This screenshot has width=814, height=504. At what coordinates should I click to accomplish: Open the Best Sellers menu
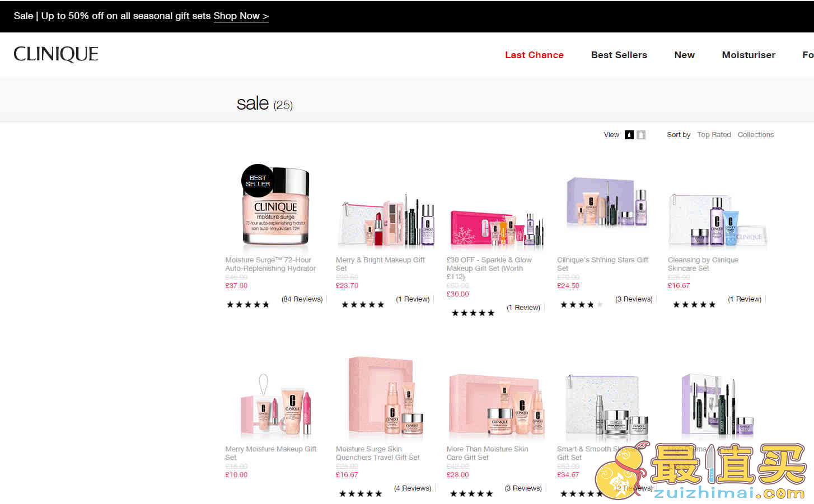tap(619, 55)
